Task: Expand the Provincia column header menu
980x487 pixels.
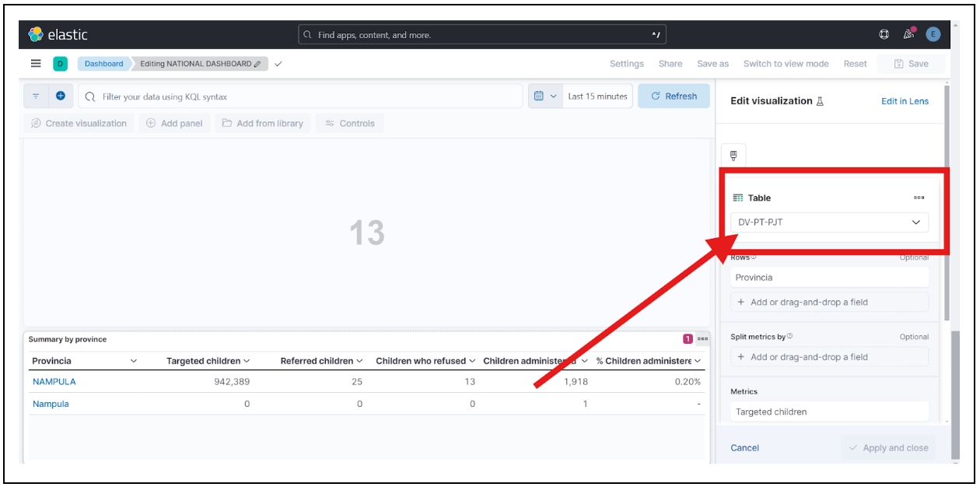Action: (134, 361)
